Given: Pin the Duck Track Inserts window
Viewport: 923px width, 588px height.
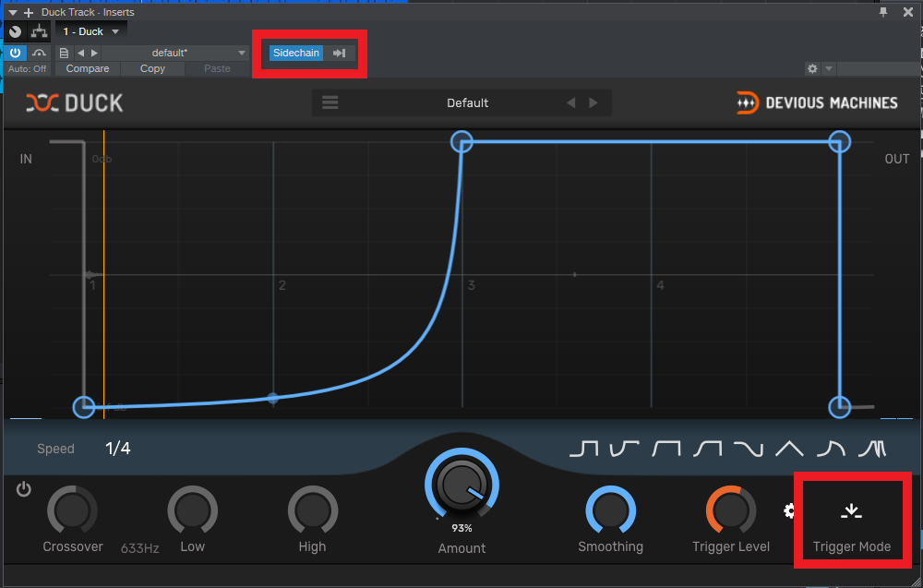Looking at the screenshot, I should click(x=883, y=12).
